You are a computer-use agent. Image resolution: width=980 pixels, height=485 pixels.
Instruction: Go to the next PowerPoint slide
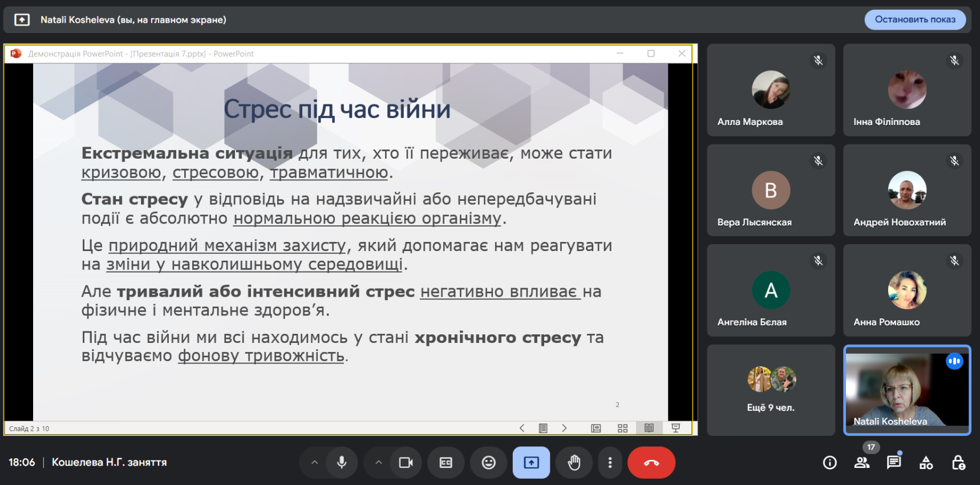(x=564, y=428)
